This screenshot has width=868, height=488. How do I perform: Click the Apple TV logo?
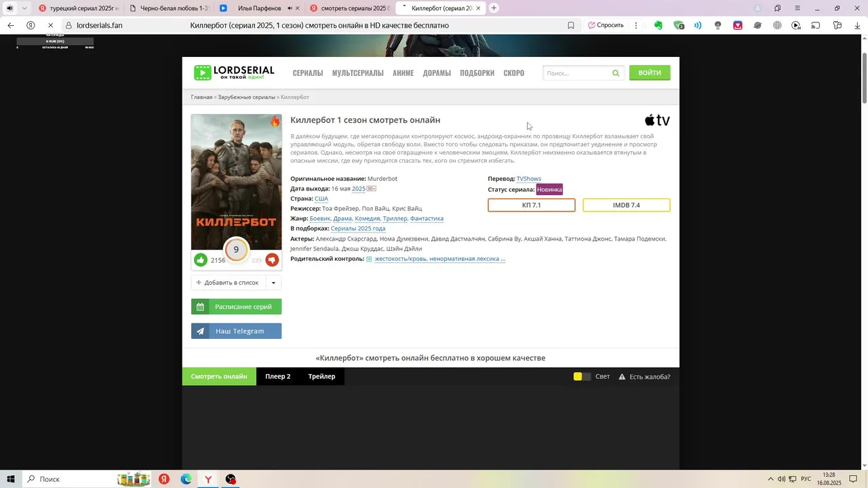click(657, 120)
